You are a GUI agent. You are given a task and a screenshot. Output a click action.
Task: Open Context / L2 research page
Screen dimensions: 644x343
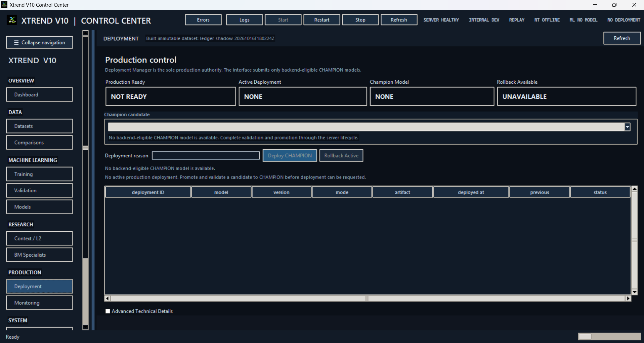point(39,238)
